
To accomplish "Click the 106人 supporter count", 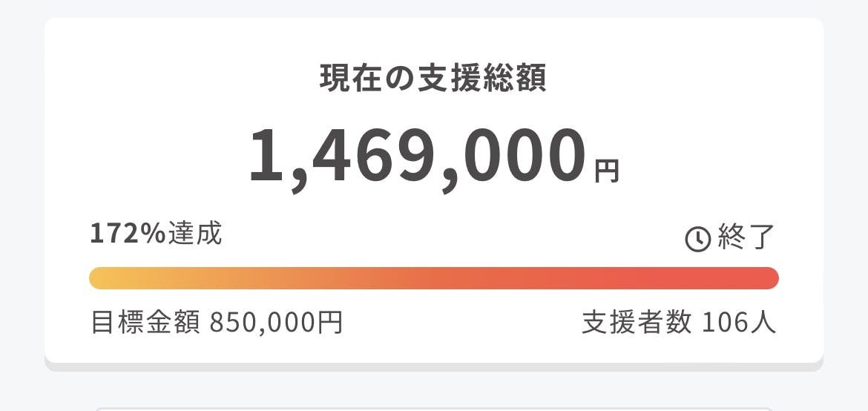I will tap(739, 323).
